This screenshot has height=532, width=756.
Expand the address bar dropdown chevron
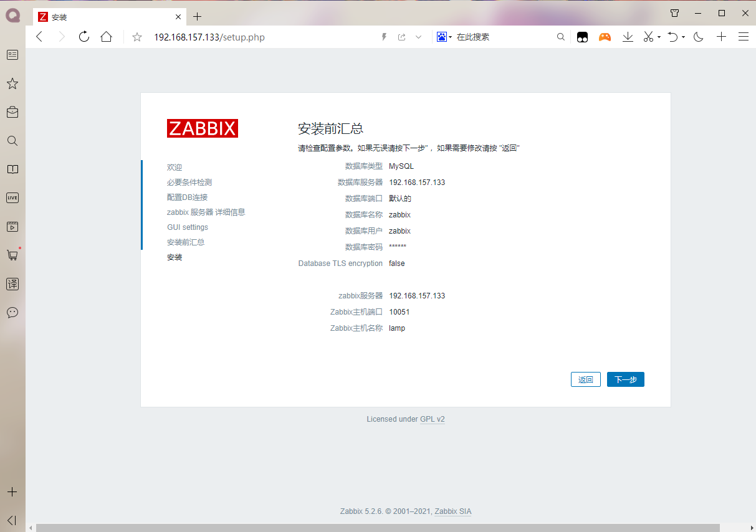419,37
